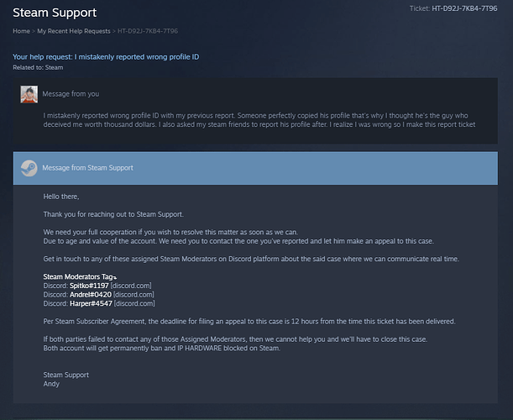Image resolution: width=513 pixels, height=420 pixels.
Task: Click the Steam Moderators Tag heading
Action: pos(80,276)
